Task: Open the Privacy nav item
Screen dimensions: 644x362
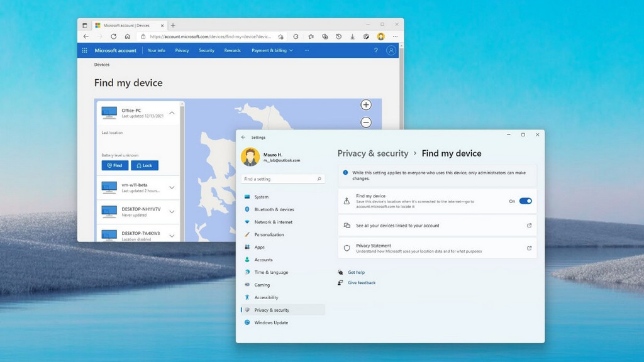Action: [x=182, y=50]
